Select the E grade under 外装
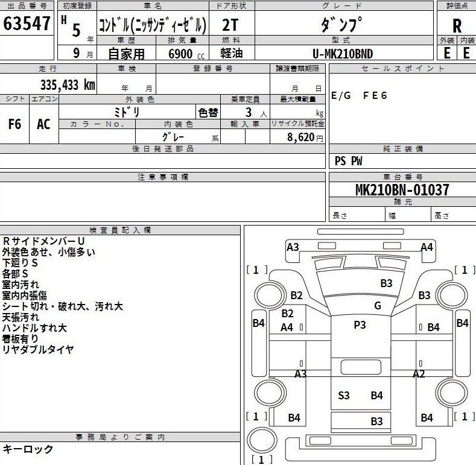 tap(447, 53)
